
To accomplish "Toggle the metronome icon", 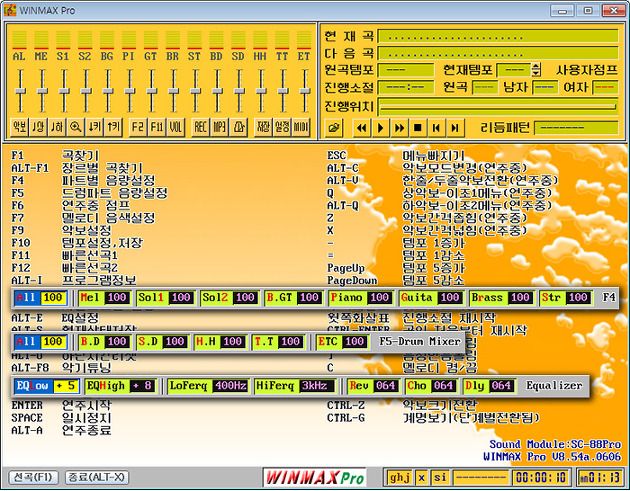I will [x=238, y=127].
